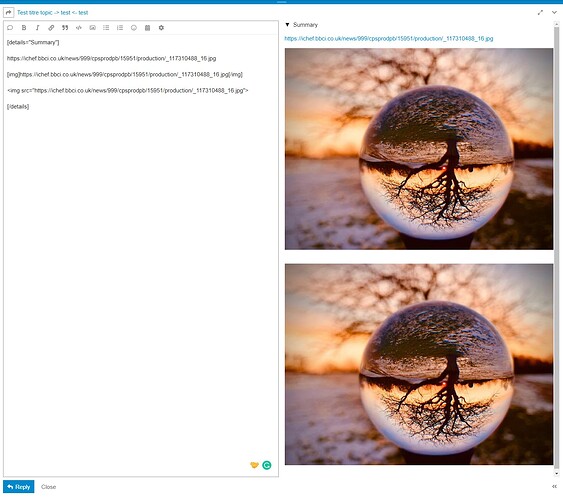Hide the preview pane with double chevron
This screenshot has width=563, height=500.
click(554, 487)
